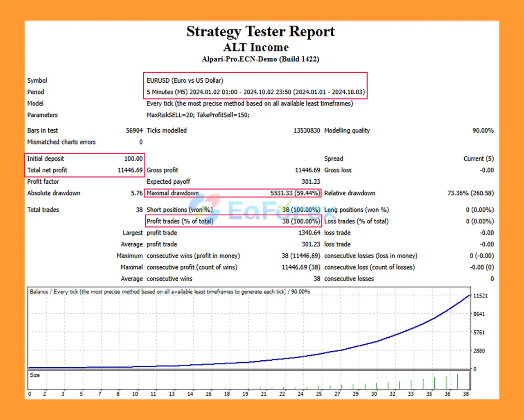
Task: Click the Size label in volume chart
Action: point(35,375)
